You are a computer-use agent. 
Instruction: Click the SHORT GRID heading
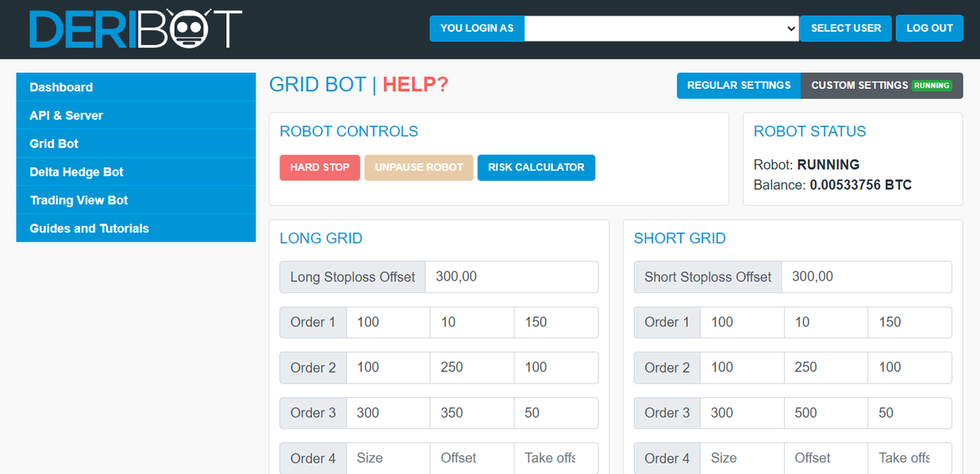[x=679, y=238]
